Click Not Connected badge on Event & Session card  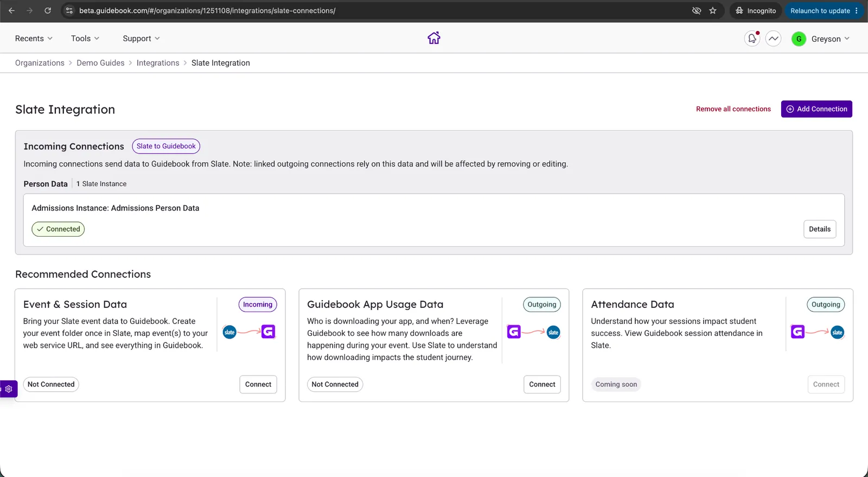[51, 384]
